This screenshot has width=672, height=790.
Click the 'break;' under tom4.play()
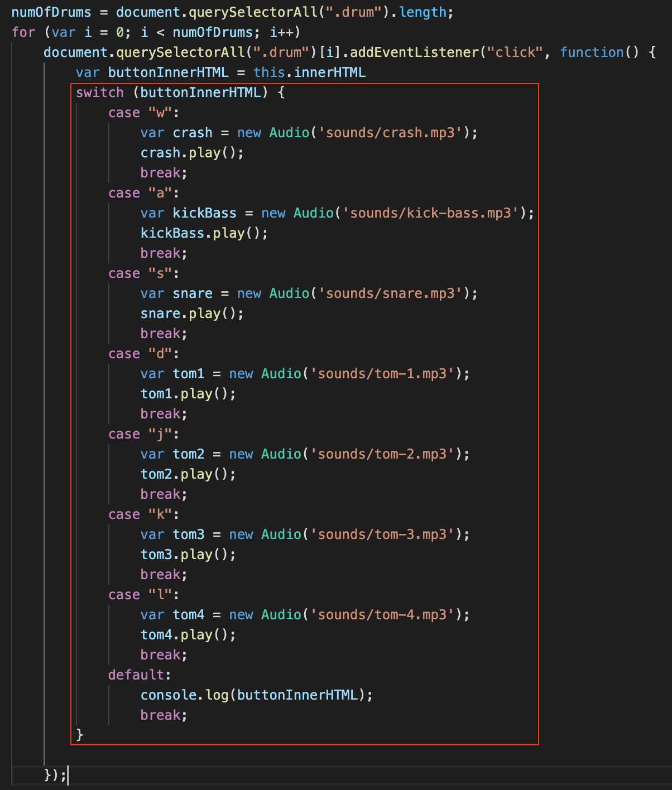[164, 655]
